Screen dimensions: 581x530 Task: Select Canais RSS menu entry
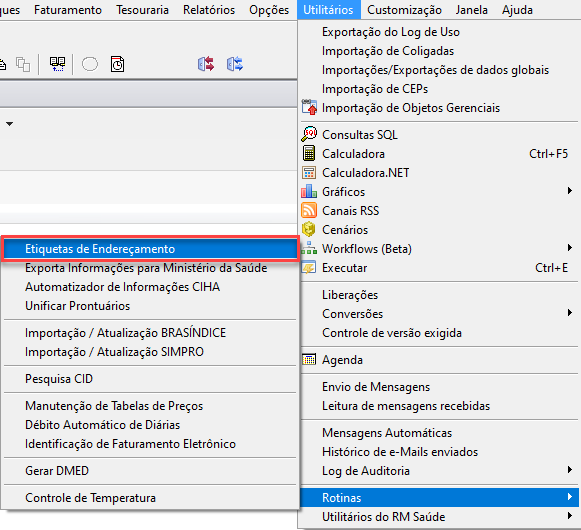point(439,211)
